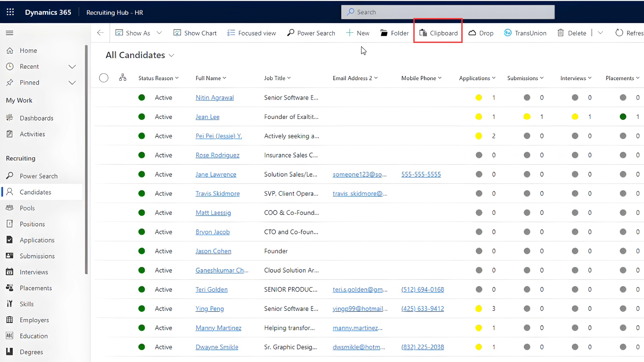Image resolution: width=644 pixels, height=362 pixels.
Task: Open Email Address 2 column menu
Action: coord(355,78)
